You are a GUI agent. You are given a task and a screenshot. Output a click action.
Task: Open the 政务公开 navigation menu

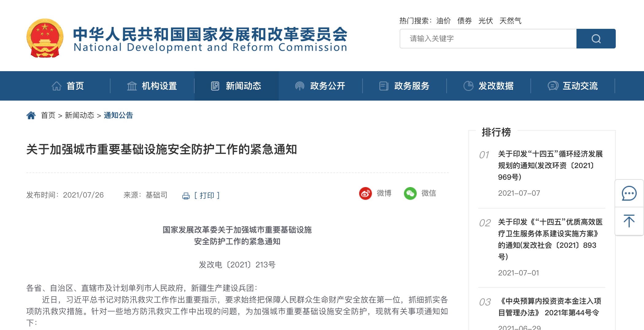[x=320, y=86]
